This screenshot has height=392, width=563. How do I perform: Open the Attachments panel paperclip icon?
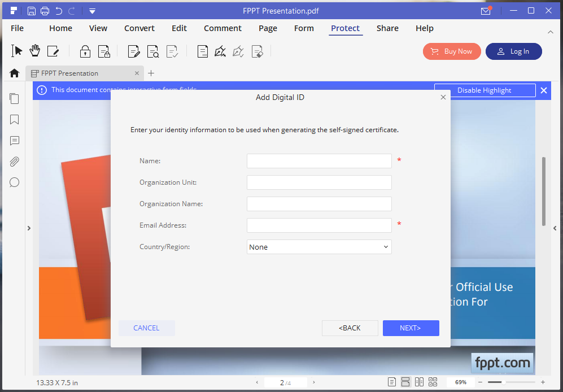point(15,162)
